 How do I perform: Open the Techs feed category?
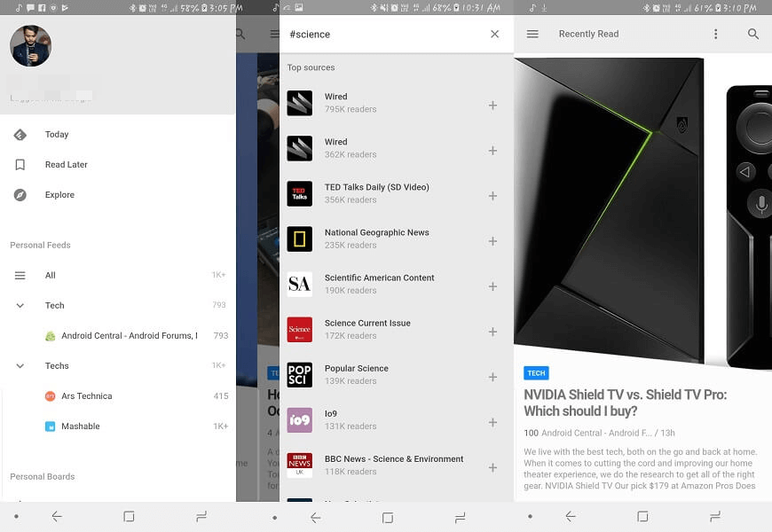57,365
